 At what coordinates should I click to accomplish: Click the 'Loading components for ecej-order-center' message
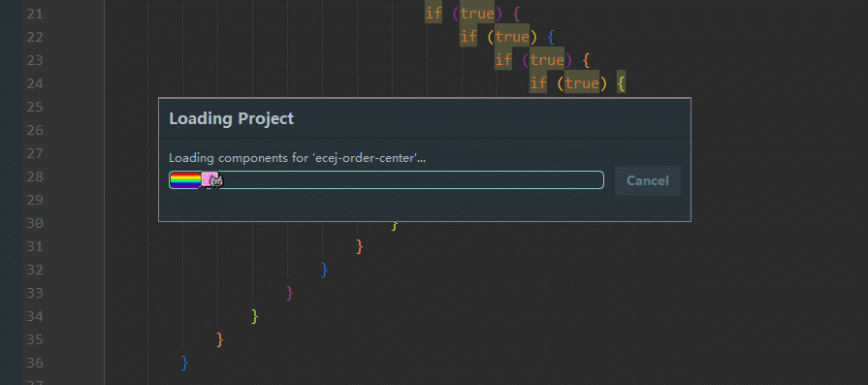tap(298, 158)
